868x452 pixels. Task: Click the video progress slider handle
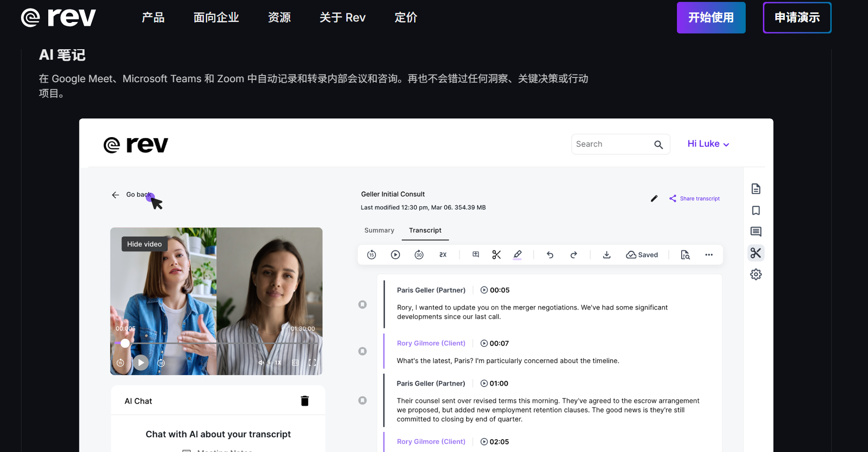point(125,343)
